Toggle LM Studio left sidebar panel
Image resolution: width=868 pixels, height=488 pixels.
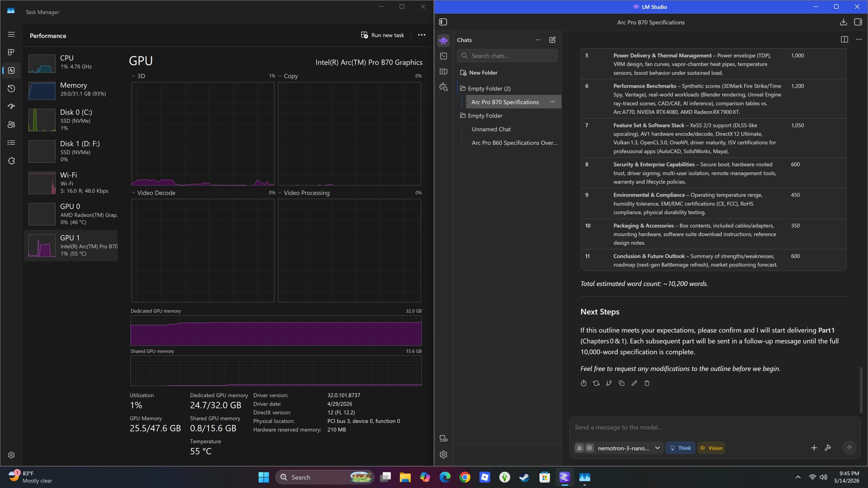click(443, 22)
